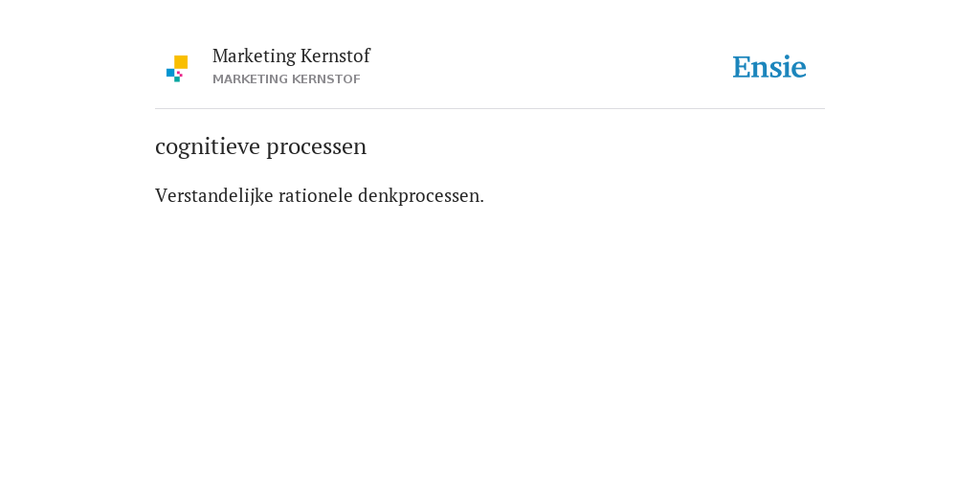Click the Marketing Kernstof colorful squares logo
Image resolution: width=980 pixels, height=490 pixels.
click(177, 69)
